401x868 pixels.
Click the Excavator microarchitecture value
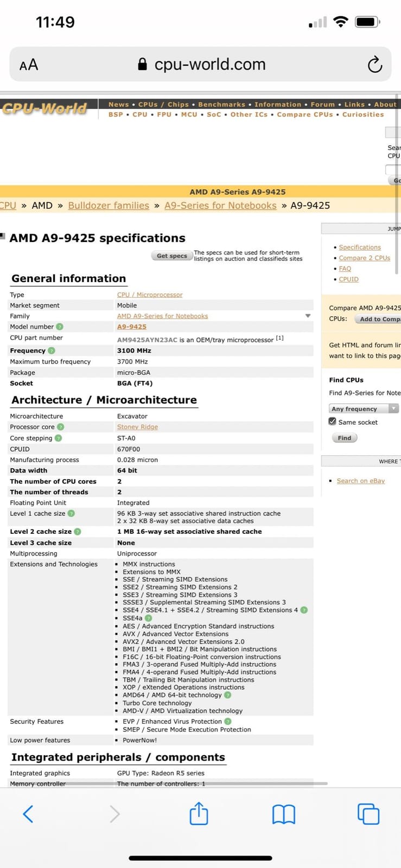pos(132,416)
